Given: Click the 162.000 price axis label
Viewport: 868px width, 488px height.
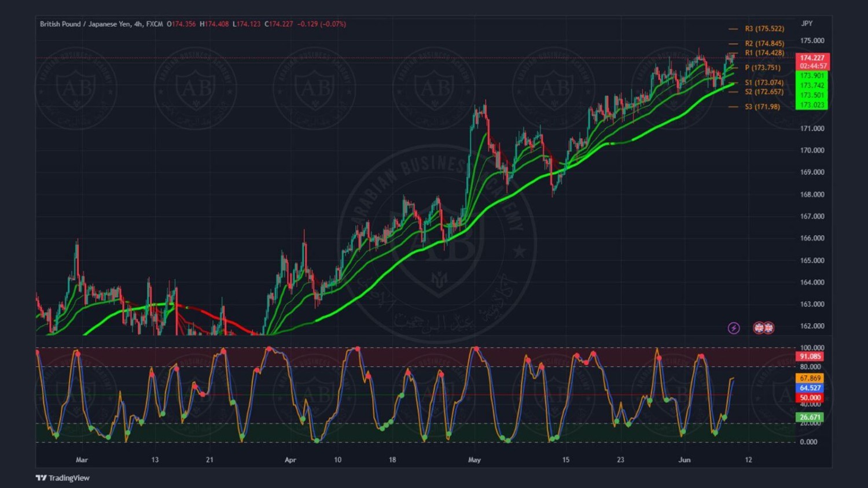Looking at the screenshot, I should 812,326.
